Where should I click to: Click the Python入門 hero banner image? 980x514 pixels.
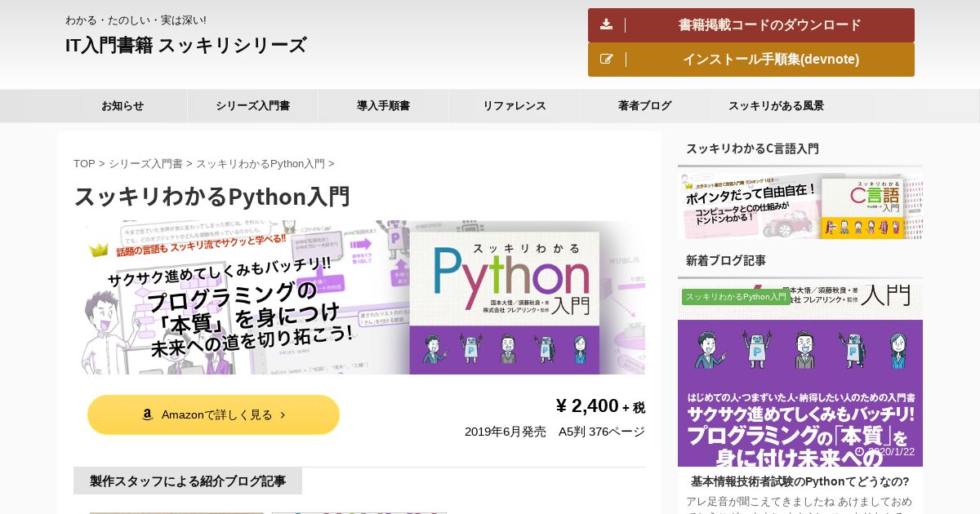coord(359,297)
